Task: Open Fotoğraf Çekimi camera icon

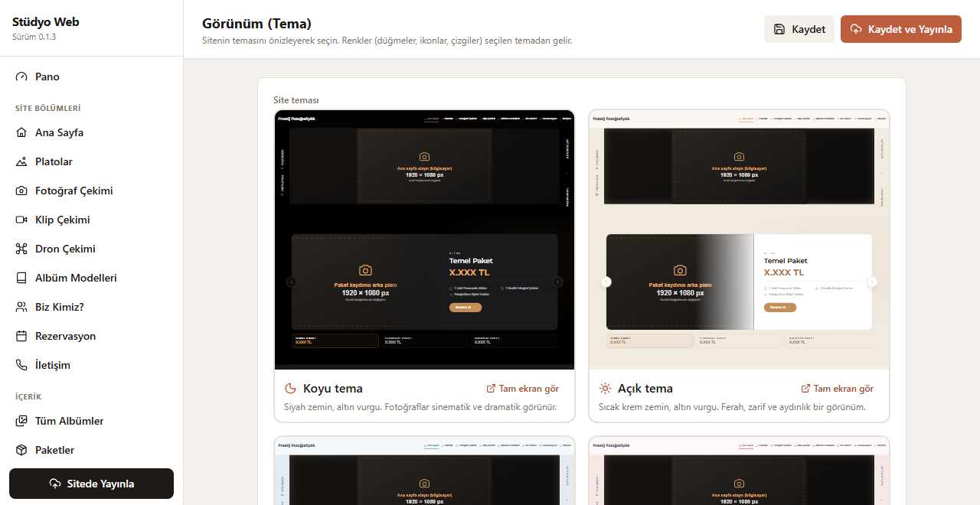Action: (21, 191)
